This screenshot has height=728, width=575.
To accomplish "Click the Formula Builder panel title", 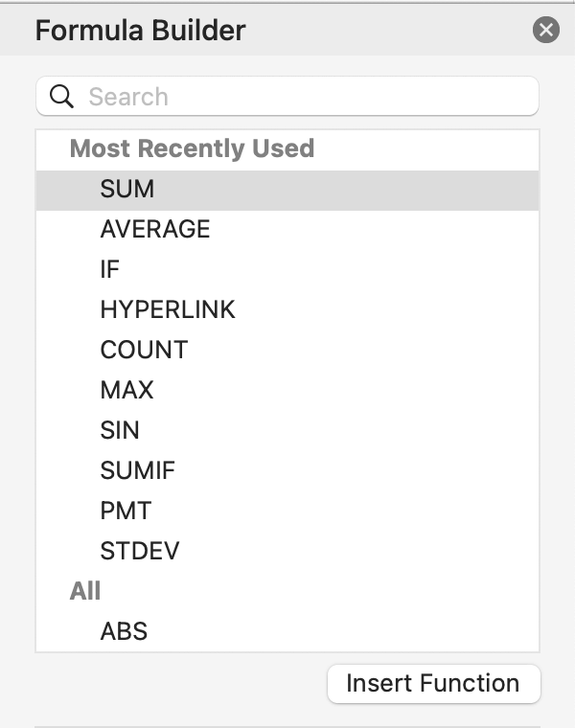I will [x=140, y=31].
